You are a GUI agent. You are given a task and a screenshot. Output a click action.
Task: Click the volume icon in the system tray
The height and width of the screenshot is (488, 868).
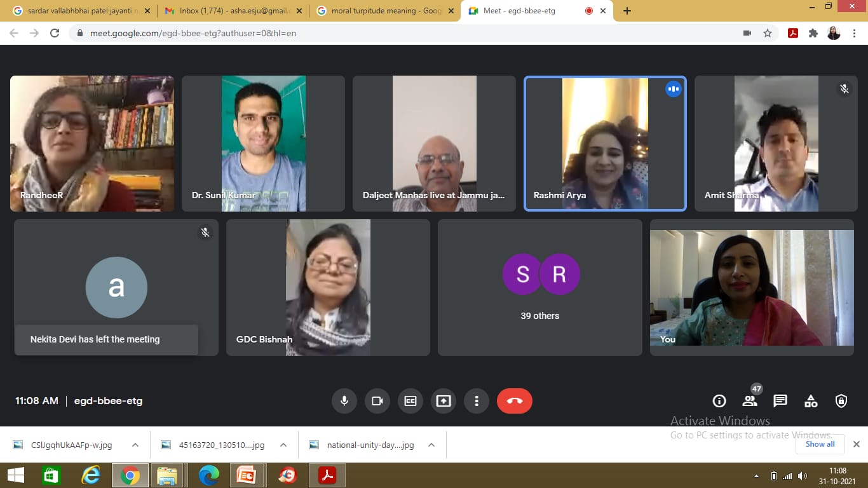[803, 476]
